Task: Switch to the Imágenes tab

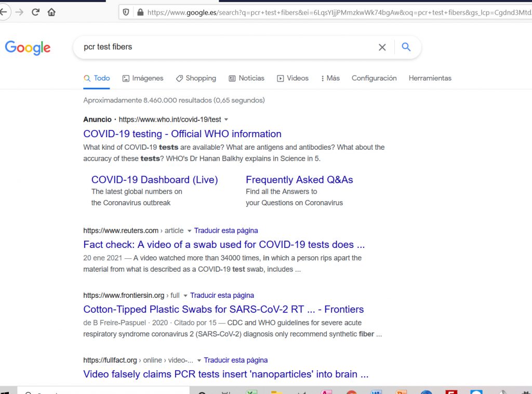Action: point(143,78)
